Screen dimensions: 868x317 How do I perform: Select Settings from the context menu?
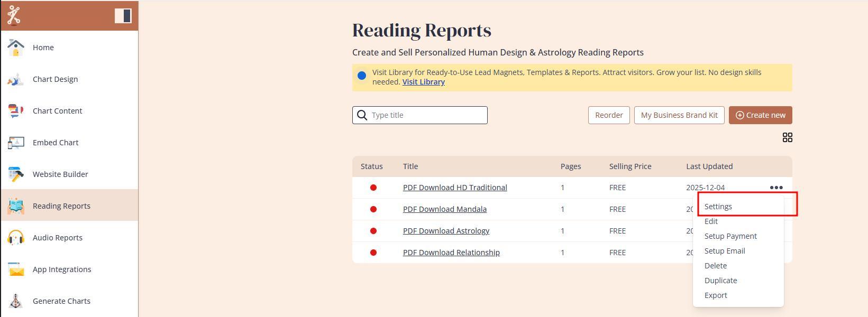coord(718,207)
